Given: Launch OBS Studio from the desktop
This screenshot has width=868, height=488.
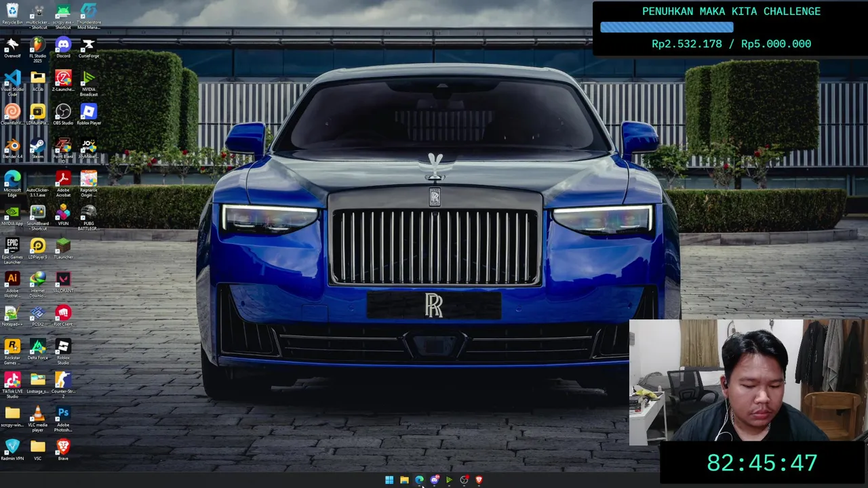Looking at the screenshot, I should [x=63, y=115].
